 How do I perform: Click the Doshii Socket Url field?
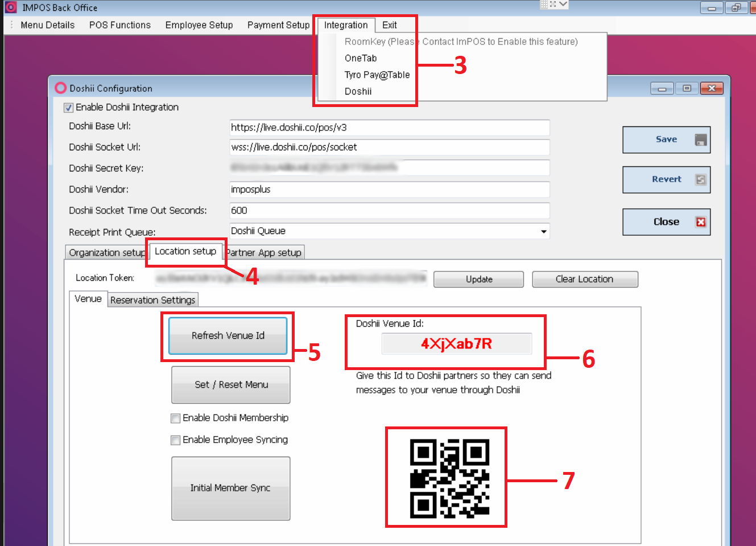(x=390, y=147)
